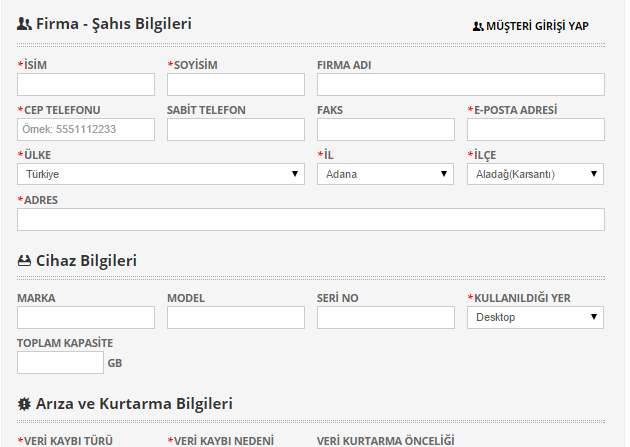The width and height of the screenshot is (630, 447).
Task: Click the customer login people icon
Action: (478, 27)
